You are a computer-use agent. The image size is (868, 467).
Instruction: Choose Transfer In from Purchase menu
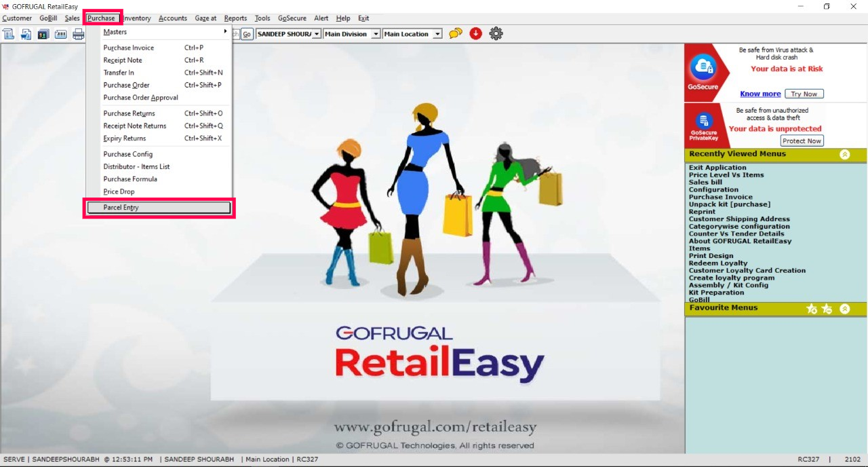pos(159,73)
